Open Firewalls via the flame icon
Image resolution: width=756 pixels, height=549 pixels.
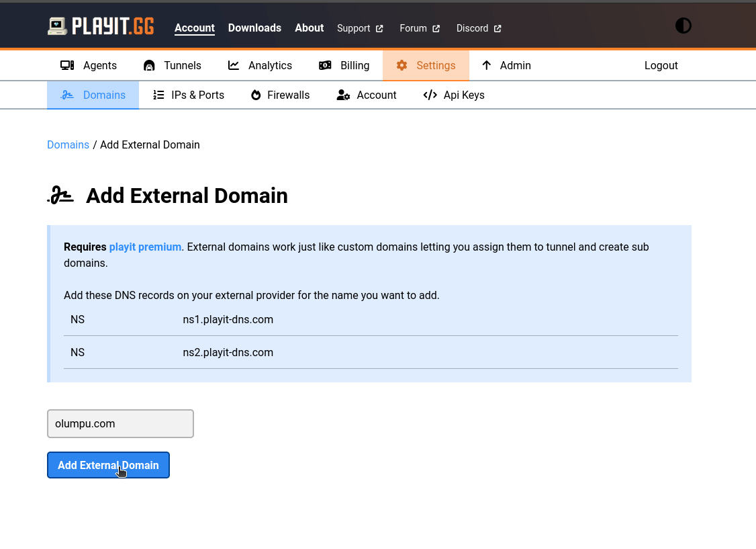click(256, 95)
